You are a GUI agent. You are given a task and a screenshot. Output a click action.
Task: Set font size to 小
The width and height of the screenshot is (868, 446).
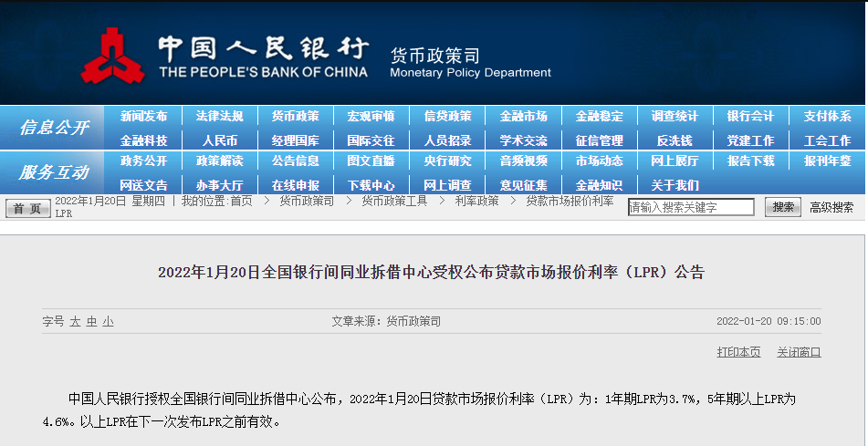tap(108, 321)
